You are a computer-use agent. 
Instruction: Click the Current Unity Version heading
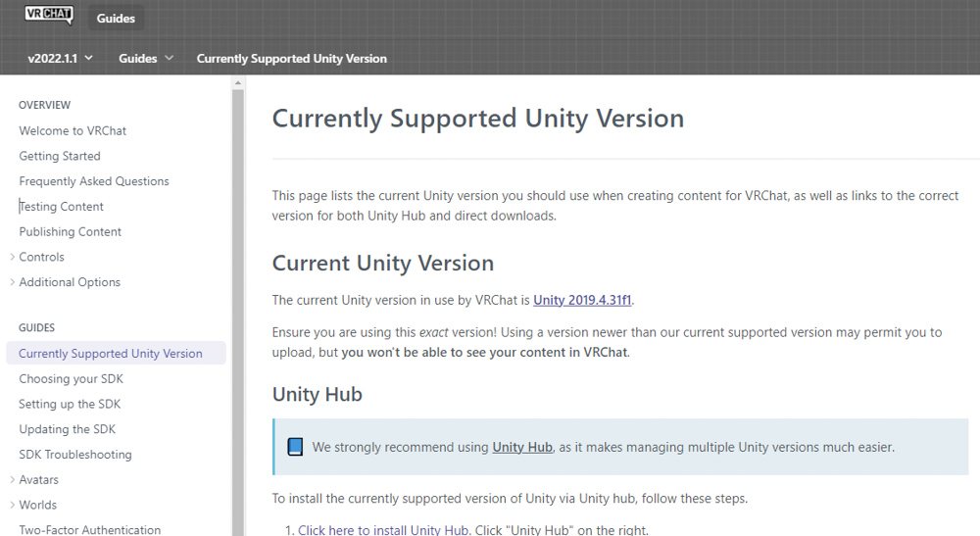(x=382, y=263)
